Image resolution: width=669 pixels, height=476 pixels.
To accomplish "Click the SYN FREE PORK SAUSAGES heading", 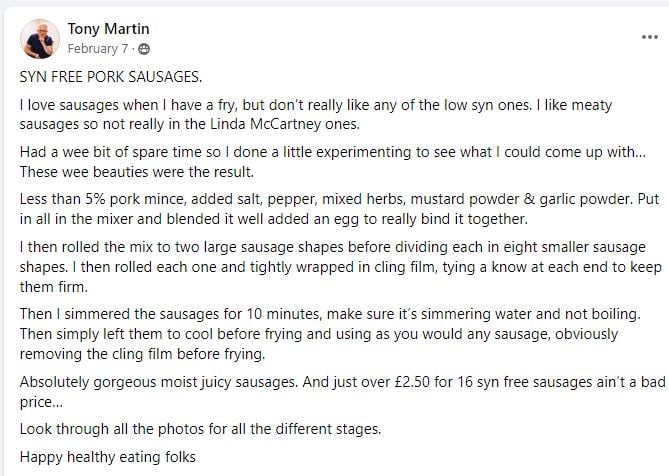I will pyautogui.click(x=111, y=77).
